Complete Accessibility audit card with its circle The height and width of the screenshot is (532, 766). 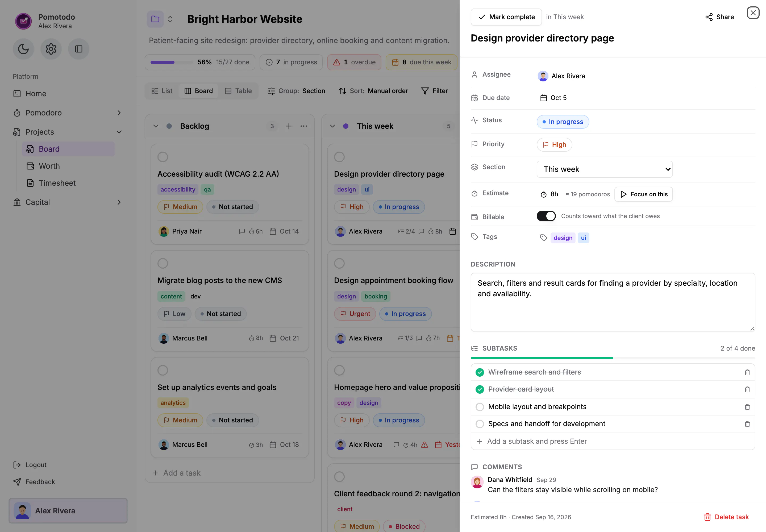coord(163,157)
